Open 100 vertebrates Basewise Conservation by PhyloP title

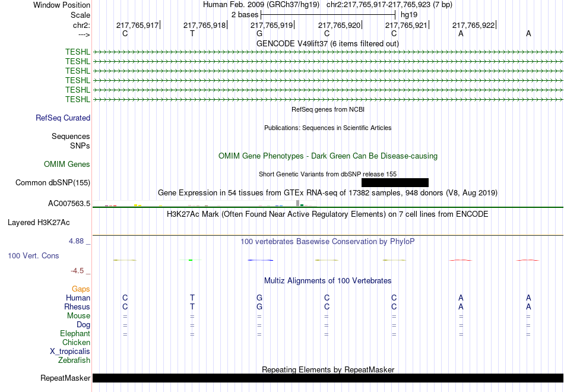[x=328, y=241]
